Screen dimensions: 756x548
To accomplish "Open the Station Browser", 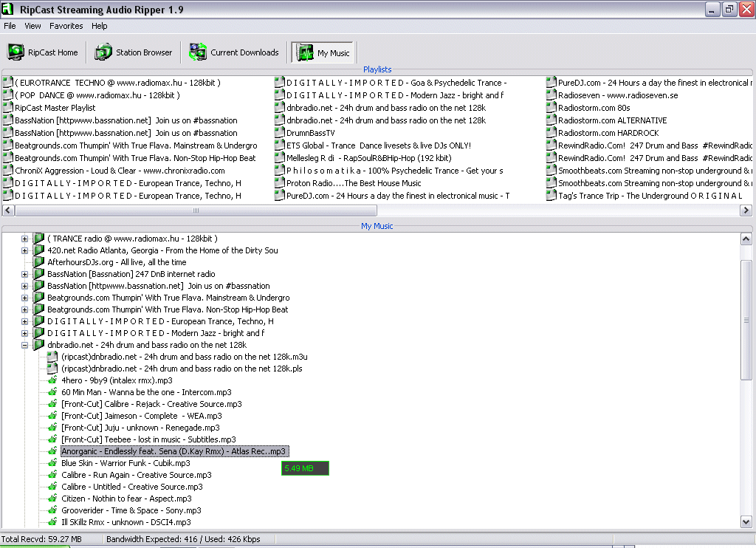I will [134, 52].
